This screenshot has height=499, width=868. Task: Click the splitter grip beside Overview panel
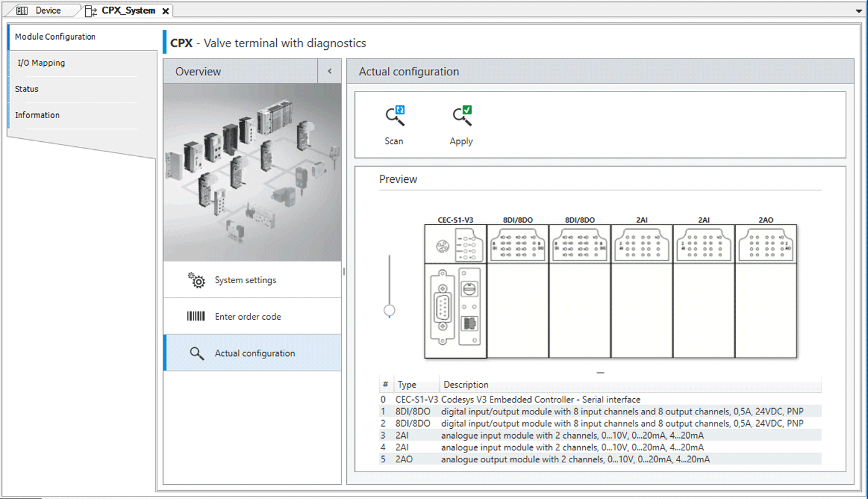pyautogui.click(x=344, y=271)
